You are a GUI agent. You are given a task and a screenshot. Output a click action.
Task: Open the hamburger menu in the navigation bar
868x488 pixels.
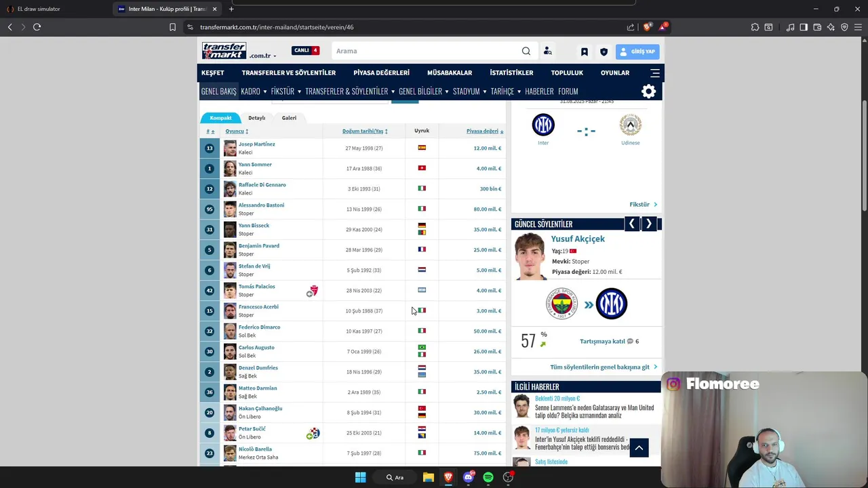(655, 73)
